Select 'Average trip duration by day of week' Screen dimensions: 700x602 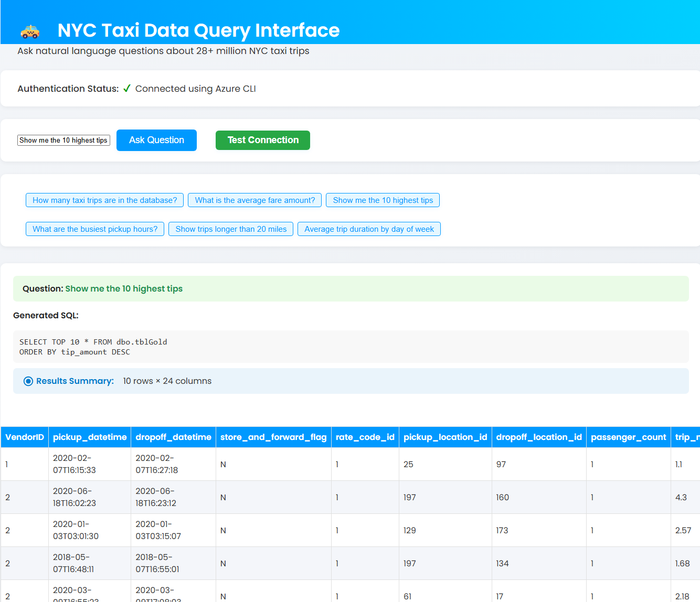369,229
